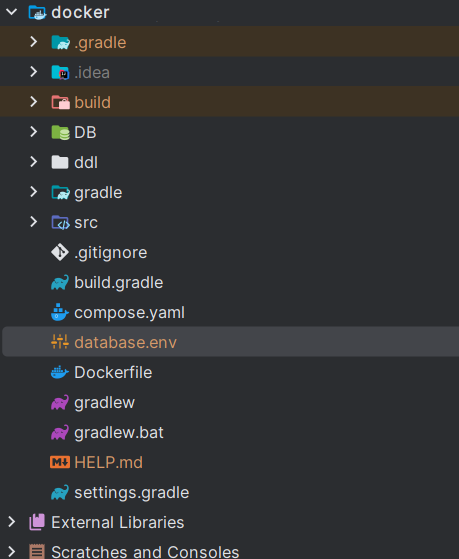This screenshot has width=459, height=559.
Task: Click the gradlew.bat purple elephant icon
Action: pos(60,432)
